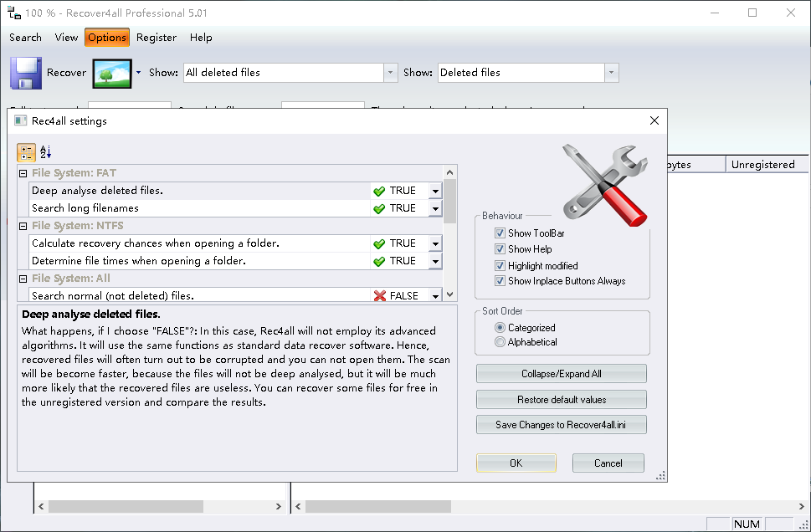This screenshot has width=811, height=532.
Task: Click the Rec4all settings title icon
Action: point(20,121)
